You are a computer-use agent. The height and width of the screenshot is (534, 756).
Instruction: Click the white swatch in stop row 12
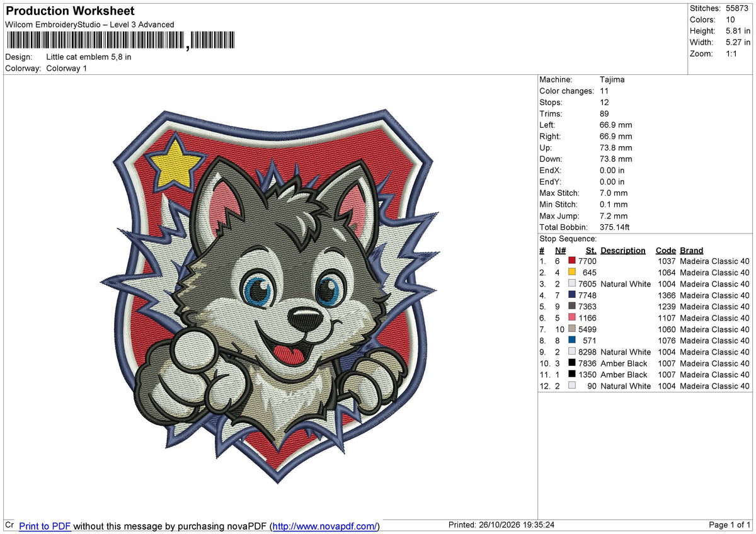tap(572, 385)
